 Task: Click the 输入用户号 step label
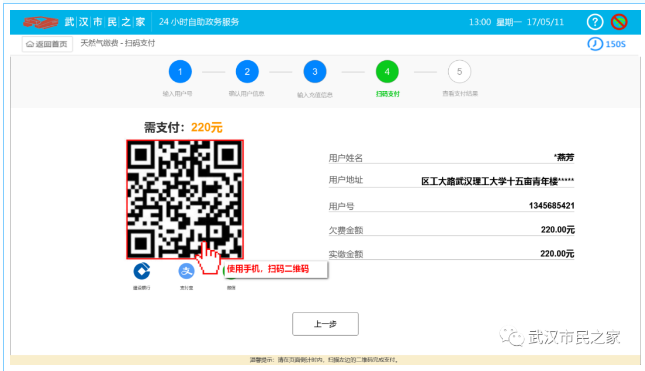coord(177,94)
